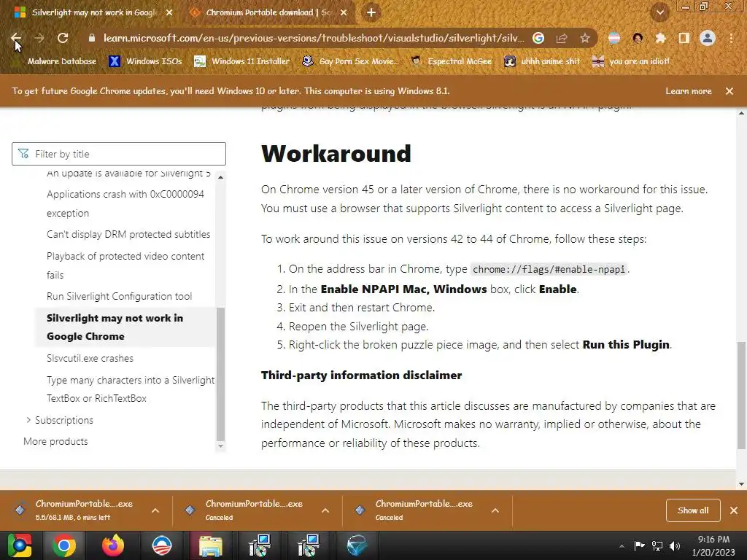Screen dimensions: 747x560
Task: Open the Windows ISOs bookmark
Action: [x=145, y=61]
